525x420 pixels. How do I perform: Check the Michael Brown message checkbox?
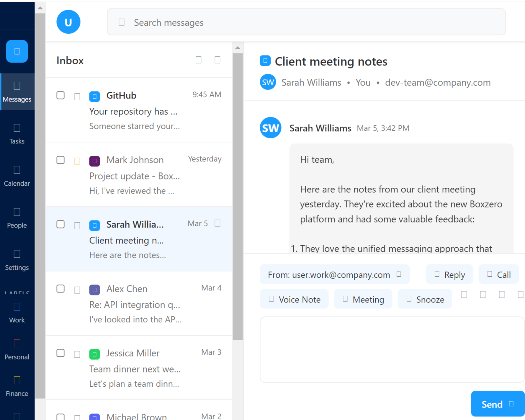coord(60,416)
